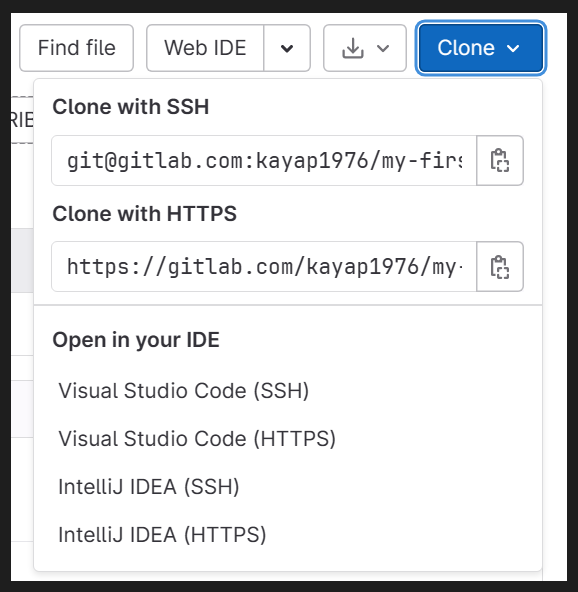Expand the download options chevron

coord(383,48)
